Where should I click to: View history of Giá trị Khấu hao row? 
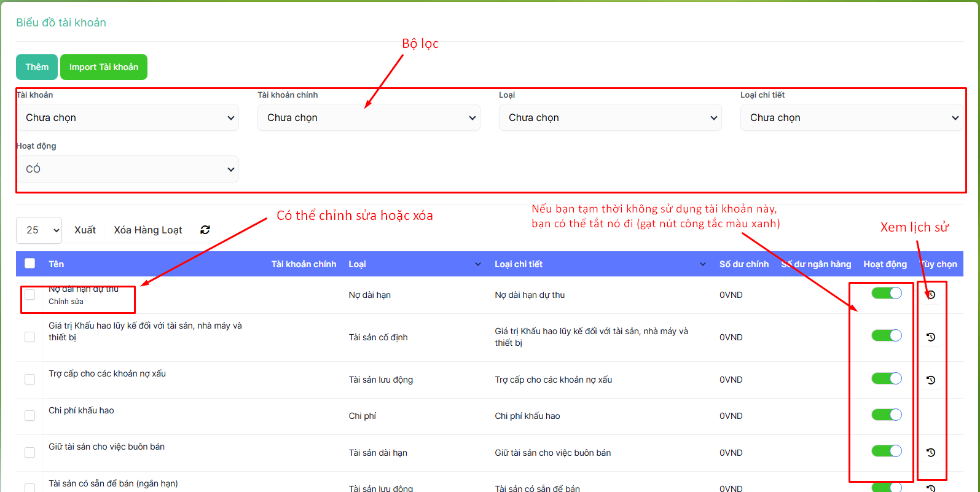point(931,337)
